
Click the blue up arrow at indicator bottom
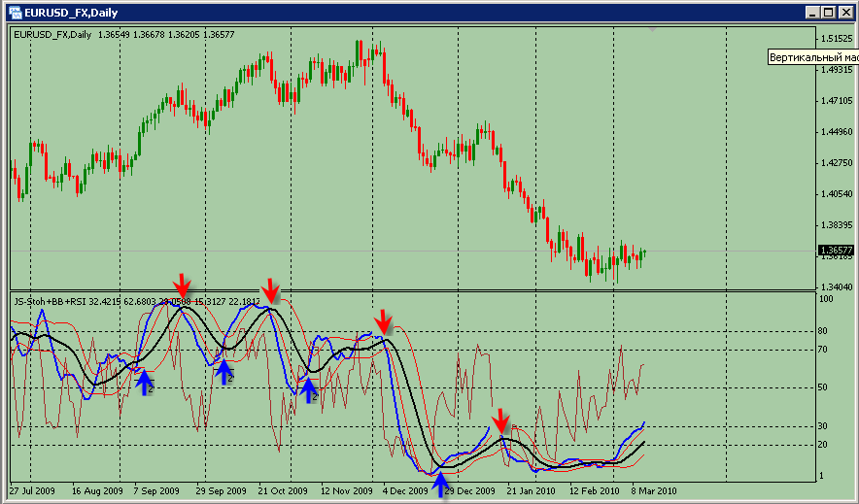[x=441, y=483]
